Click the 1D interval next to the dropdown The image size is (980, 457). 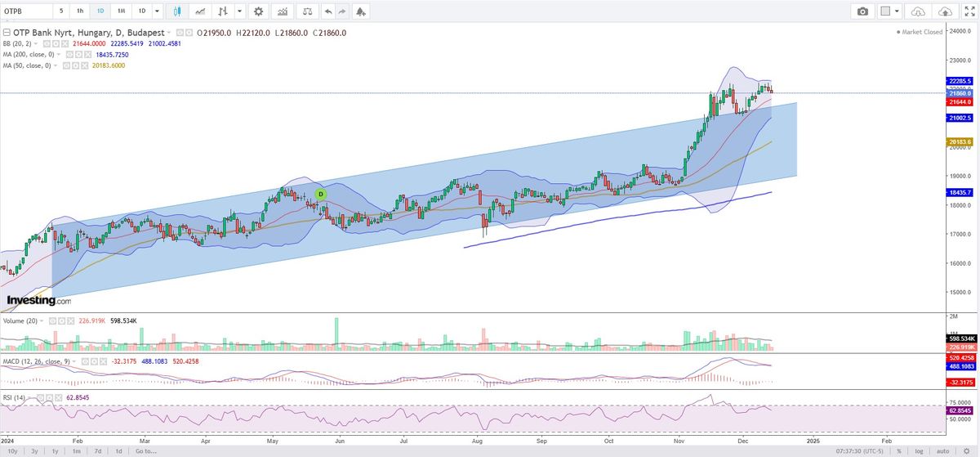[141, 11]
